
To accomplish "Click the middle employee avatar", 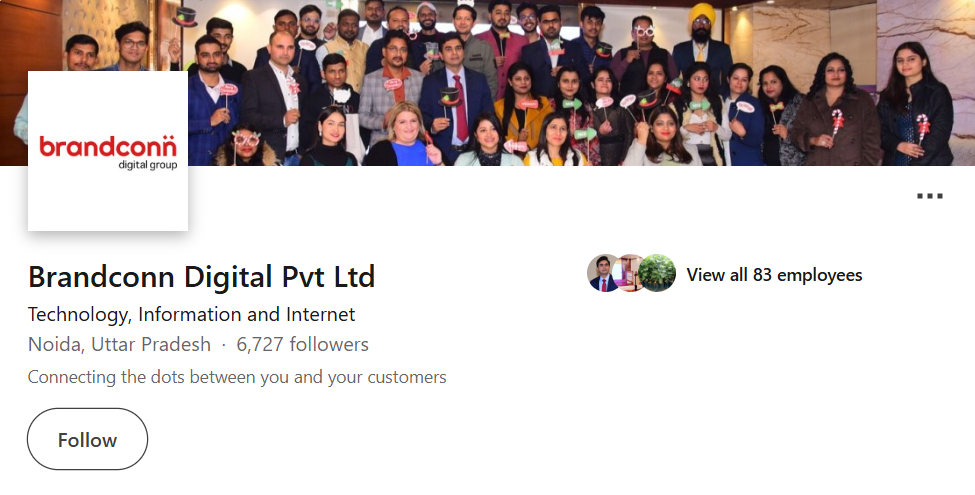I will [630, 274].
